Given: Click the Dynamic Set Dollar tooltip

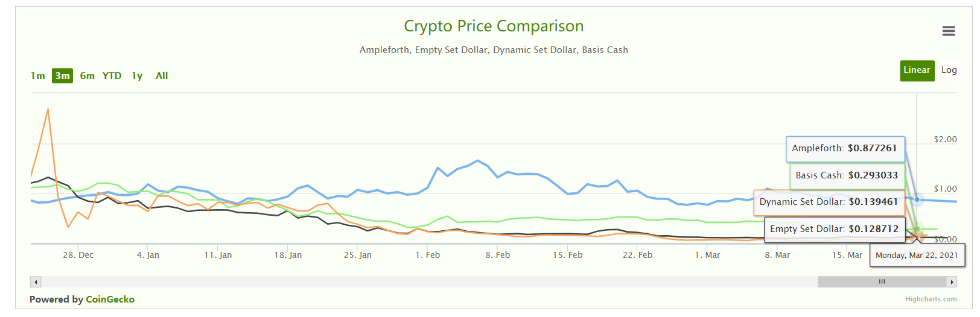Looking at the screenshot, I should (x=829, y=202).
